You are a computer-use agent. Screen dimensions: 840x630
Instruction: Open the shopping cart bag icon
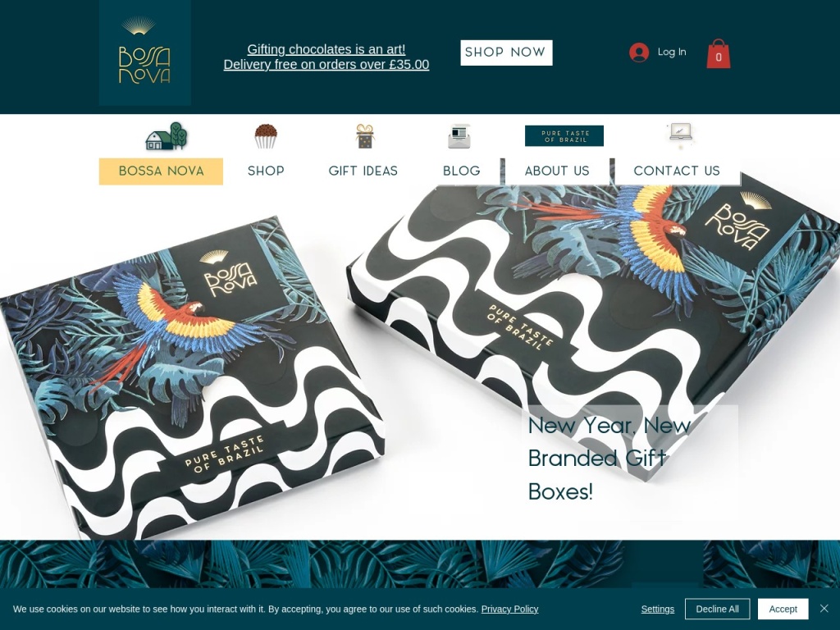tap(719, 53)
